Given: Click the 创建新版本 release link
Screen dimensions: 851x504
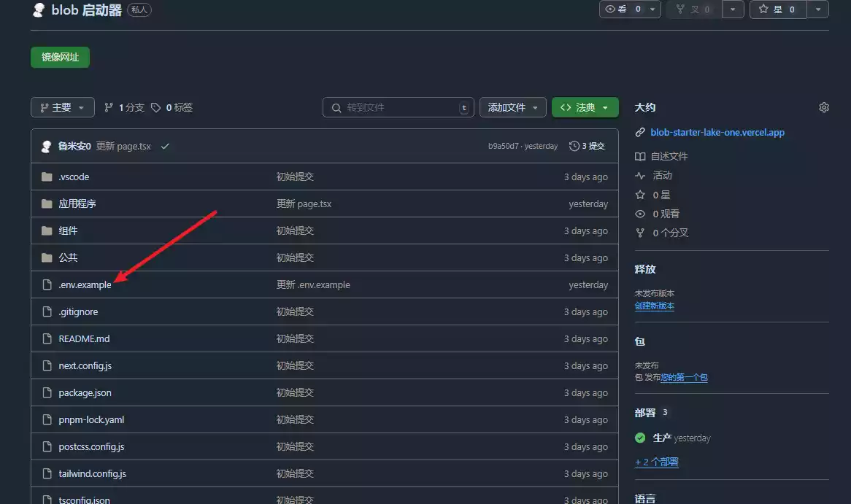Looking at the screenshot, I should point(655,306).
